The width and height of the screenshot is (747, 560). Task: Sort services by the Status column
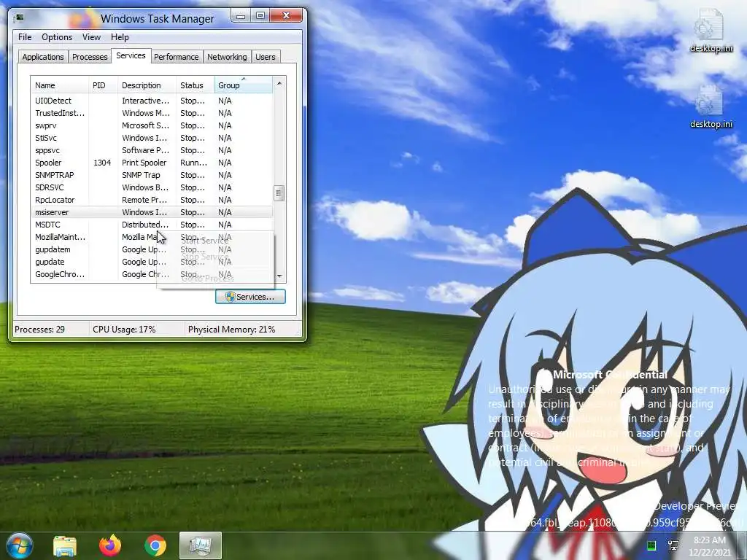[196, 85]
